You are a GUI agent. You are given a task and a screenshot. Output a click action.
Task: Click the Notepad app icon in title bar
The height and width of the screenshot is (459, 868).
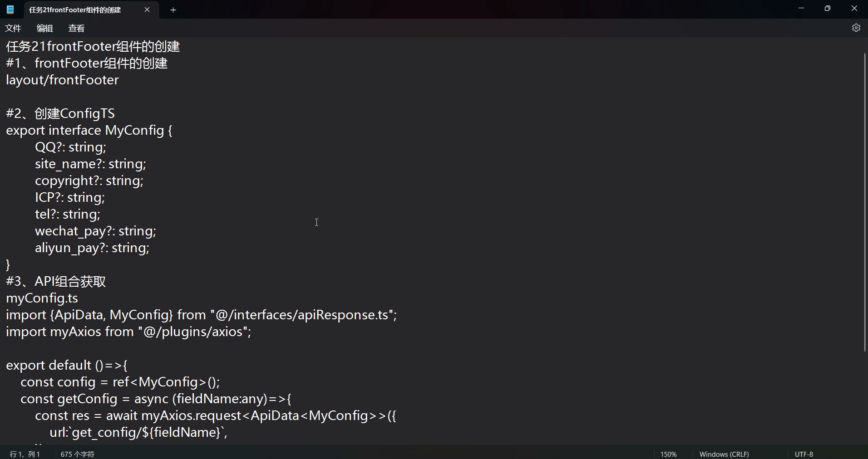[x=10, y=10]
